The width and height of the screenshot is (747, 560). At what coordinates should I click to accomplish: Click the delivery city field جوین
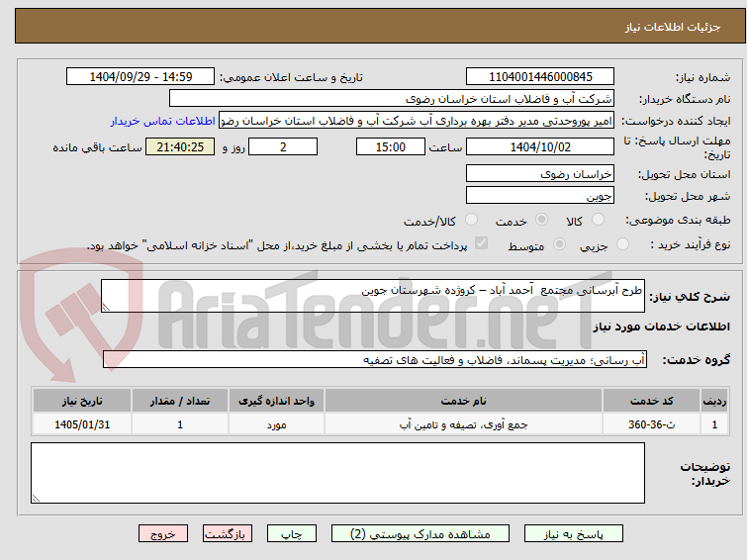point(540,195)
